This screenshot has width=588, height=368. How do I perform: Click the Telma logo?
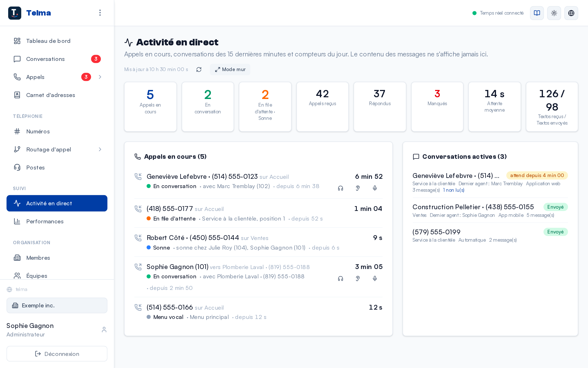point(15,13)
